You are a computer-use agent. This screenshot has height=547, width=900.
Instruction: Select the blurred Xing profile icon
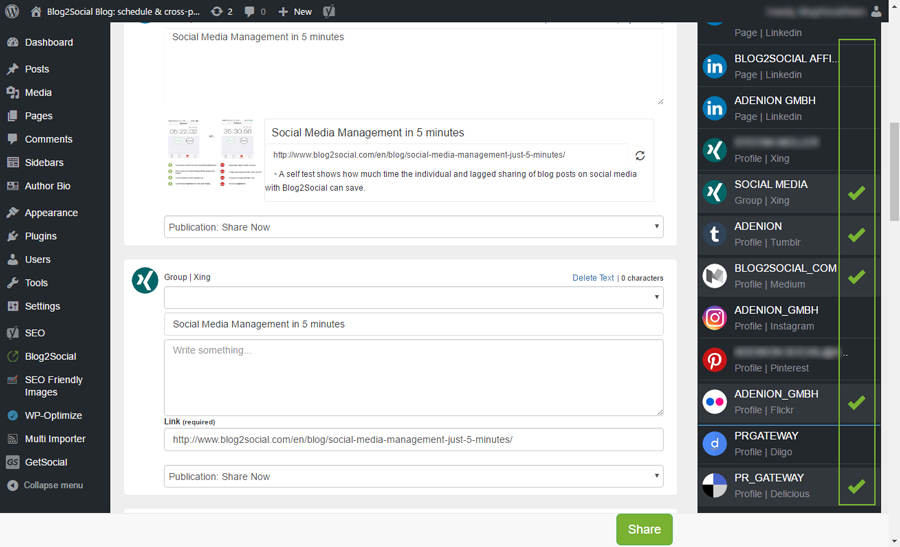tap(715, 150)
